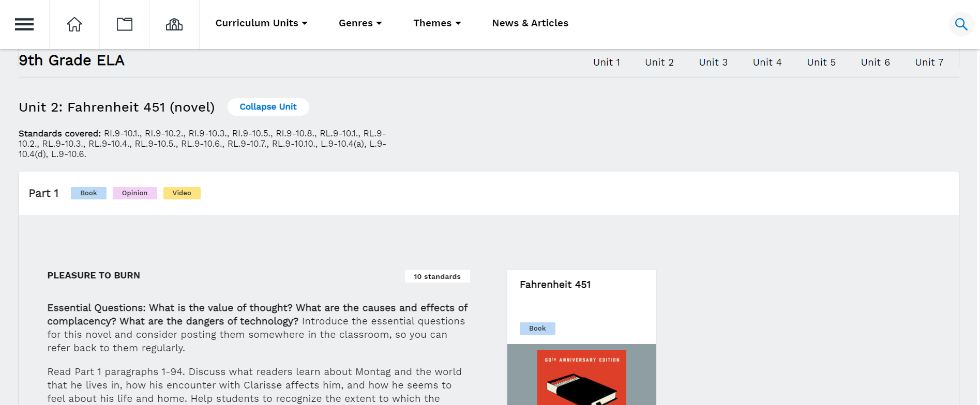Open News & Articles menu item
Image resolution: width=980 pixels, height=405 pixels.
click(x=530, y=23)
